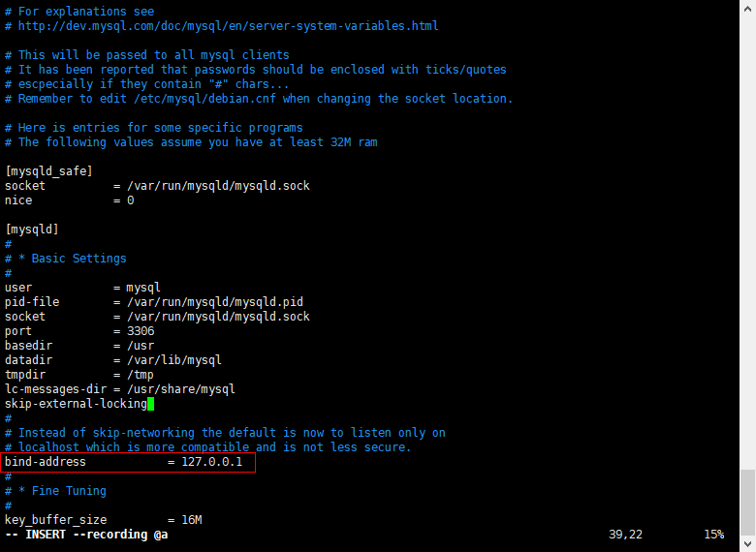Click the lc-messages-dir value /usr/share/mysql
The height and width of the screenshot is (552, 756).
click(x=181, y=389)
